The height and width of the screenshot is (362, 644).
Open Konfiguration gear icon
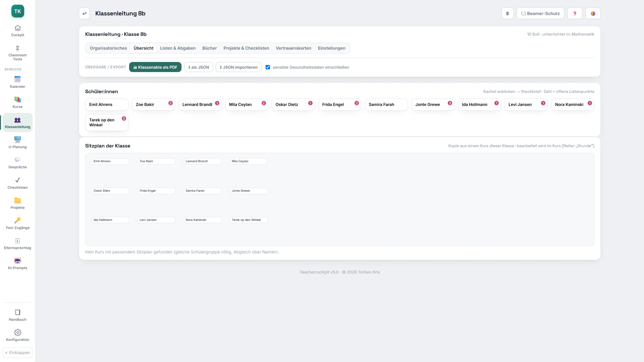[x=17, y=333]
